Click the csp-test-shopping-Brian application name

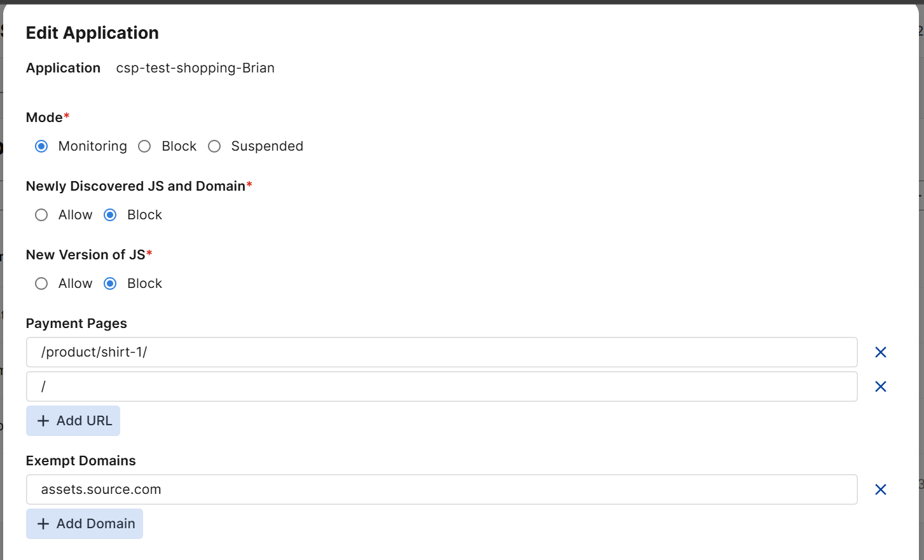tap(195, 68)
